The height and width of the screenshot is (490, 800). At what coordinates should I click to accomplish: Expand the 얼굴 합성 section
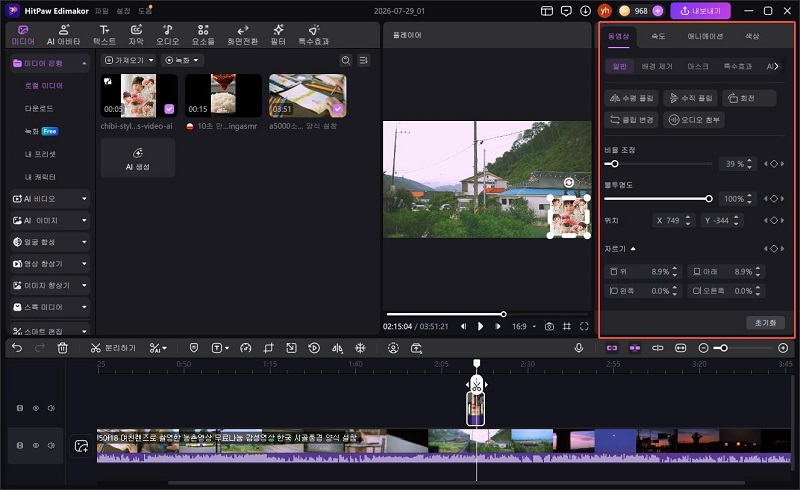point(50,242)
